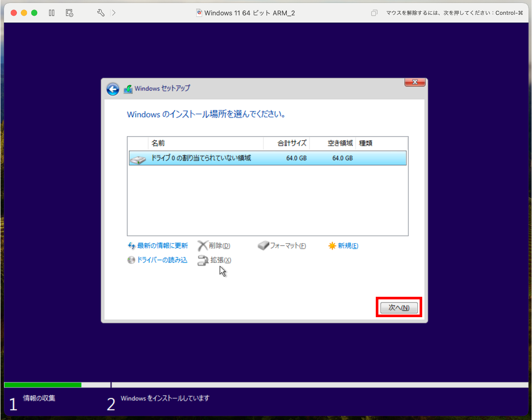Select the ドライブ 0 の割り当てられていない領域 row
Viewport: 532px width, 420px height.
coord(268,158)
